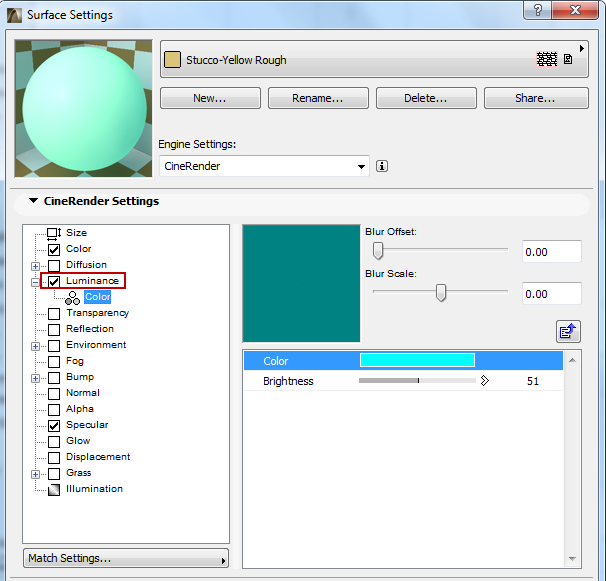Uncheck the Color channel checkbox
Viewport: 606px width, 581px height.
pyautogui.click(x=54, y=250)
